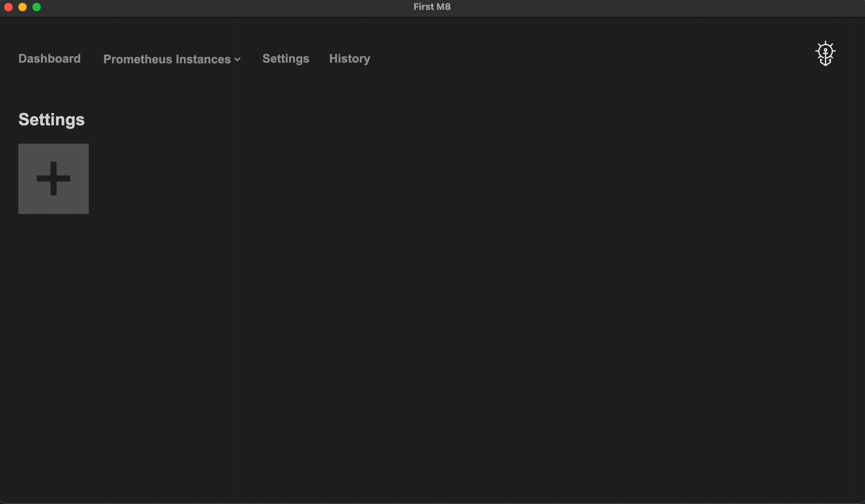
Task: Add a new setting with plus tile
Action: point(54,178)
